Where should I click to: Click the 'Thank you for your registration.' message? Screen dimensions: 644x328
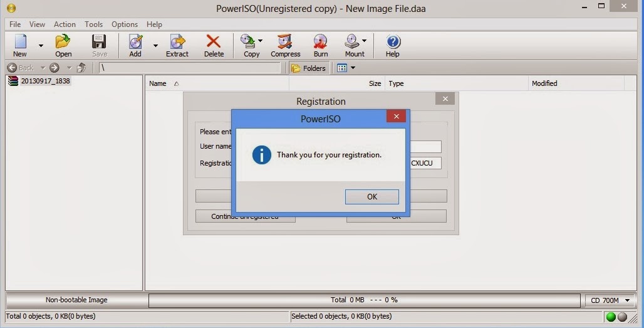click(x=329, y=155)
